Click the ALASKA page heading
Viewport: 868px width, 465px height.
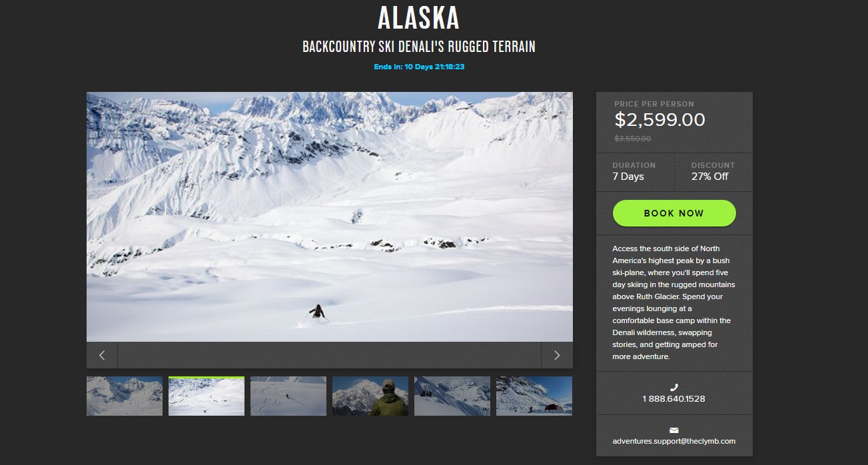[419, 18]
